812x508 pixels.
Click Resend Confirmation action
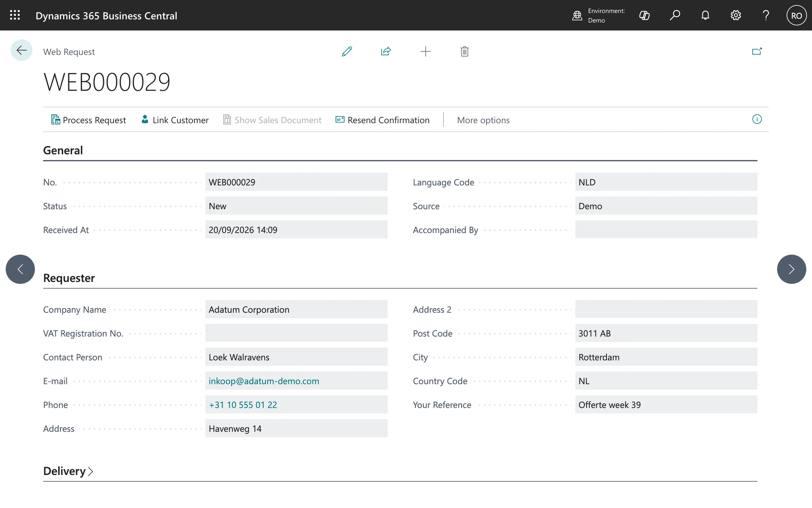click(383, 120)
